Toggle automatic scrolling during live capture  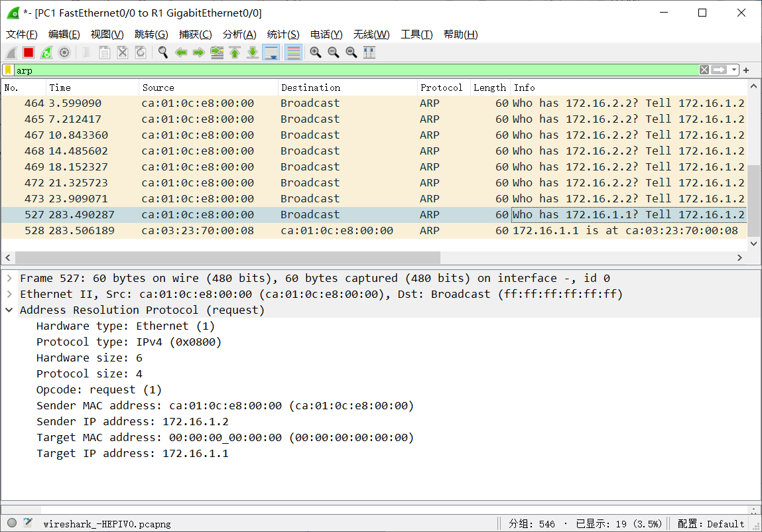pyautogui.click(x=271, y=52)
